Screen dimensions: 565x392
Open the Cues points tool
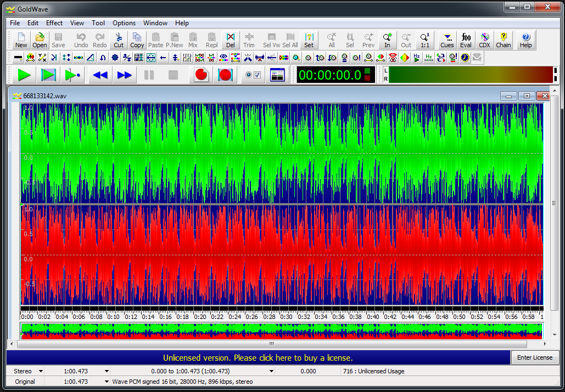(447, 40)
